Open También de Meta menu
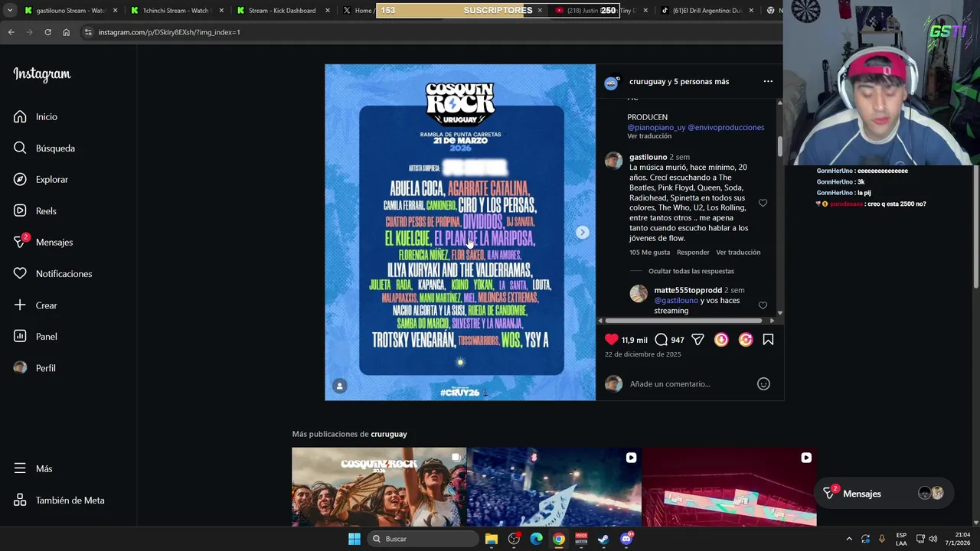 pos(59,500)
